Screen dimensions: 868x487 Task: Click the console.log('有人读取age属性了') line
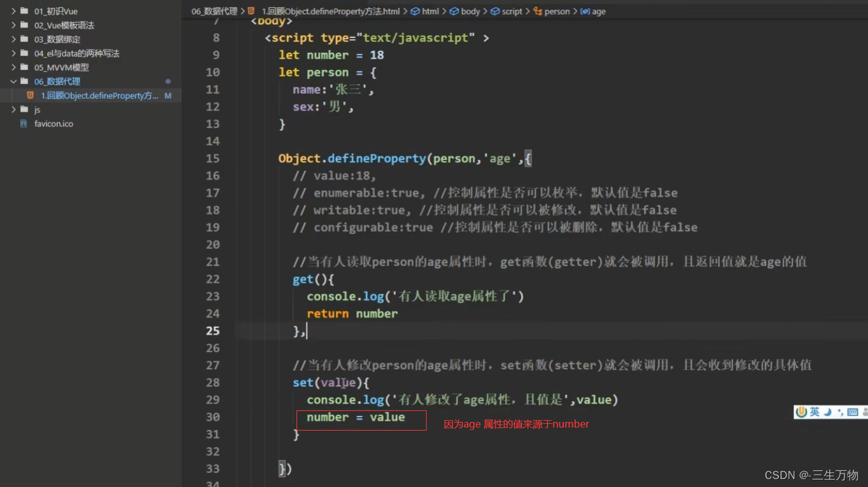point(416,296)
